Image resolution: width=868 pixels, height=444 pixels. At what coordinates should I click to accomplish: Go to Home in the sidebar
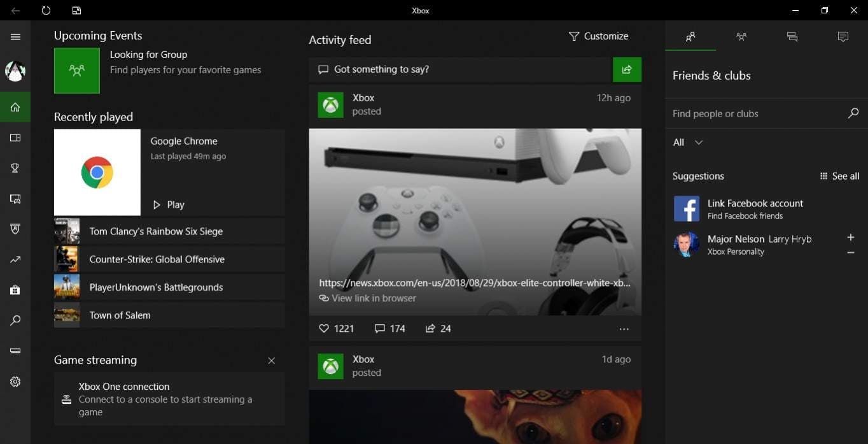pyautogui.click(x=15, y=107)
